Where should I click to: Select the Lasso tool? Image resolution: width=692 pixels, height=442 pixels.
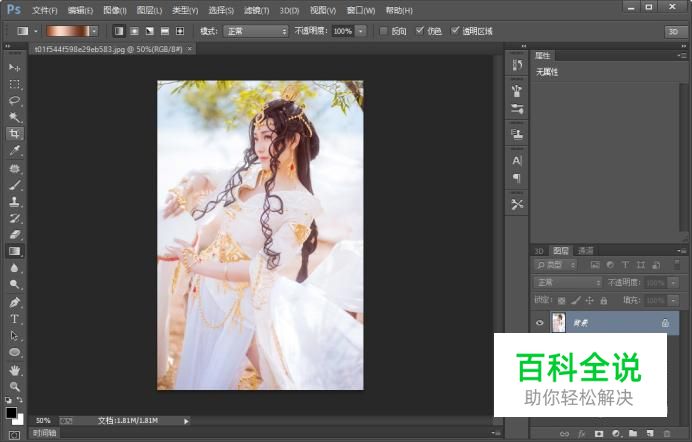coord(15,101)
